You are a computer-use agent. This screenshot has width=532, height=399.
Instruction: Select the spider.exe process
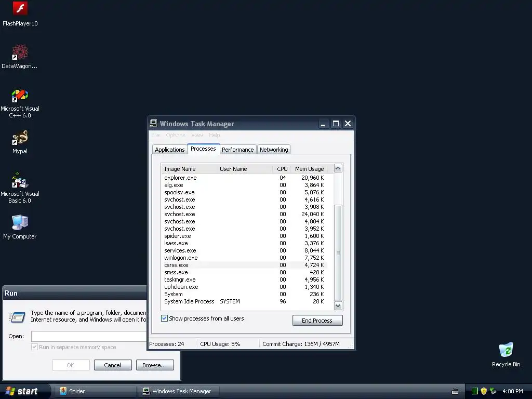[244, 236]
